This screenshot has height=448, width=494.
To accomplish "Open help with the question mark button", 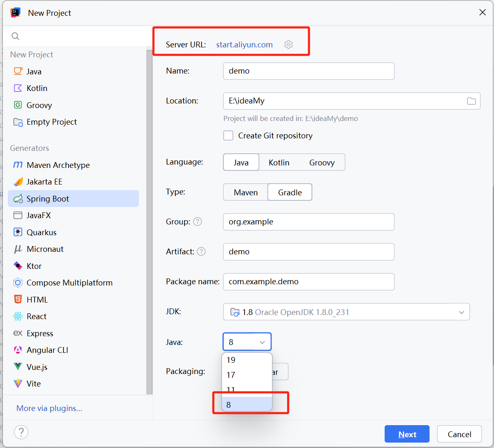I will [21, 432].
